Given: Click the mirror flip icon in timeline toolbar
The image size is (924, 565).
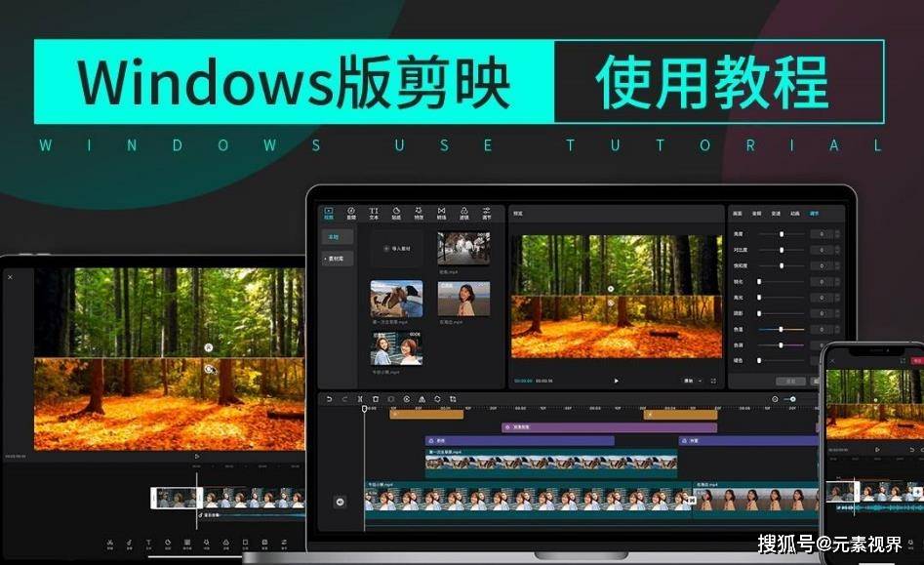Looking at the screenshot, I should [422, 399].
